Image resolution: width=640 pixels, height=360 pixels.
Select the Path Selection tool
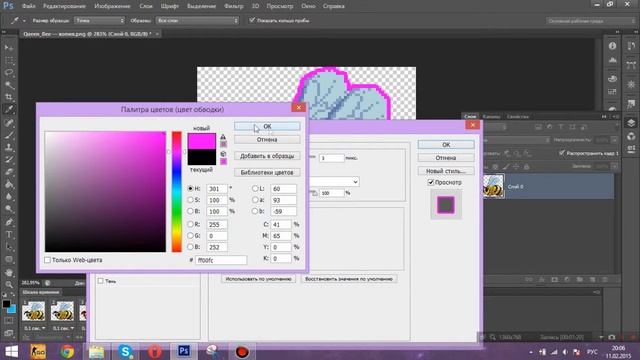point(9,247)
